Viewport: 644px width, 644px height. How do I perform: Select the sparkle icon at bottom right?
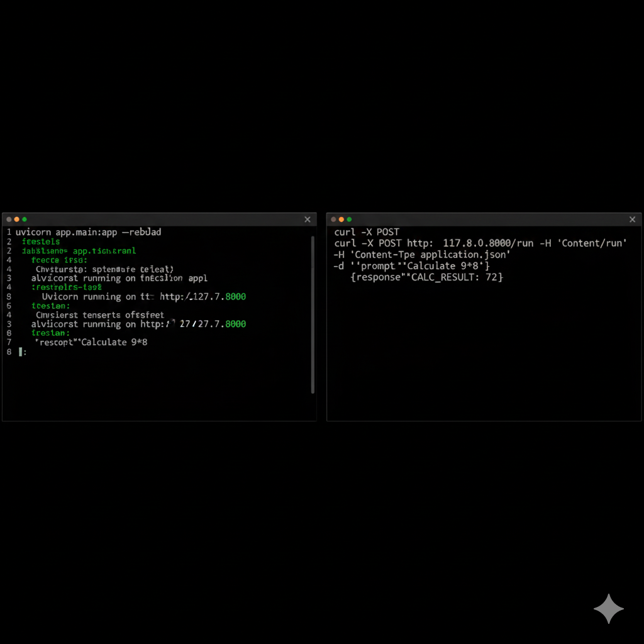pyautogui.click(x=609, y=609)
